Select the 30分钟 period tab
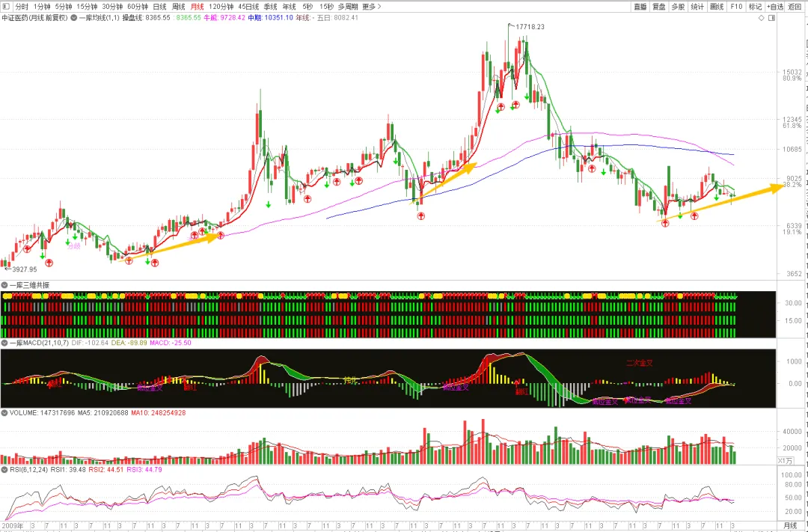 pos(112,7)
